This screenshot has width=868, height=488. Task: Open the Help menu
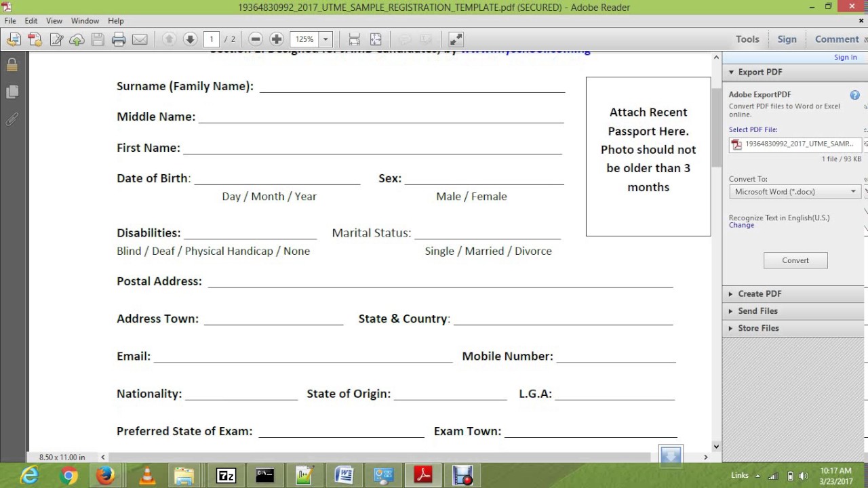pos(116,21)
